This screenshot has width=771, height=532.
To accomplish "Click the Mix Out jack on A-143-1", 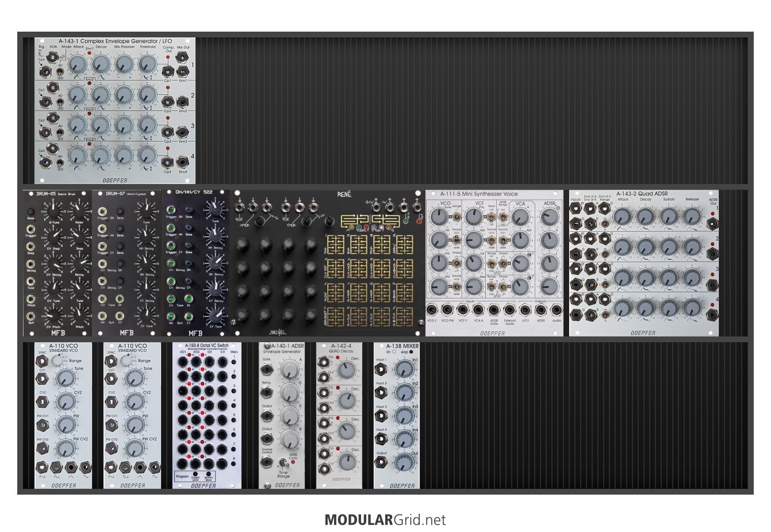I will coord(182,57).
